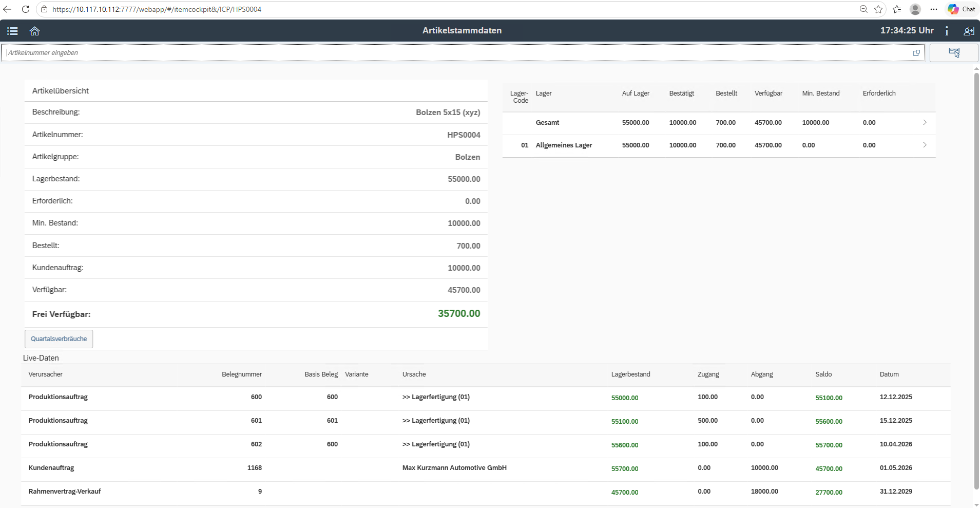
Task: Open the user profile icon in header
Action: 969,31
